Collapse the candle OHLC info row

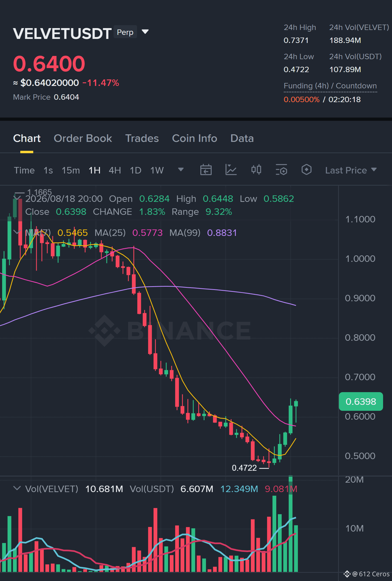[x=17, y=198]
